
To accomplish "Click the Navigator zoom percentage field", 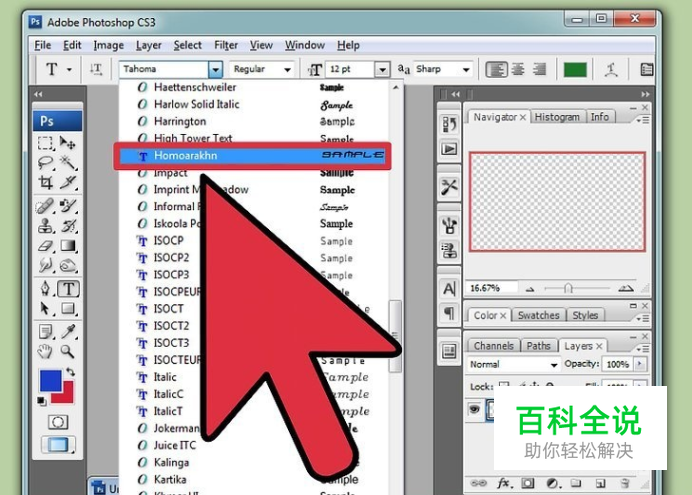I will coord(492,288).
